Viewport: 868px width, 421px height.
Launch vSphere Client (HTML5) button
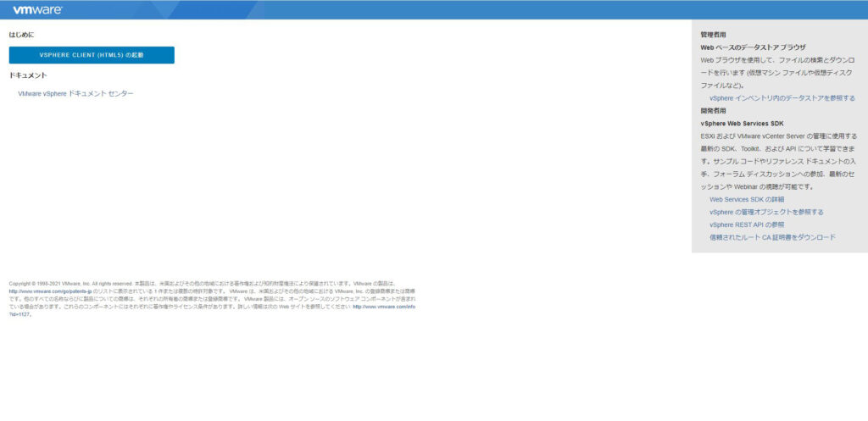pyautogui.click(x=92, y=55)
